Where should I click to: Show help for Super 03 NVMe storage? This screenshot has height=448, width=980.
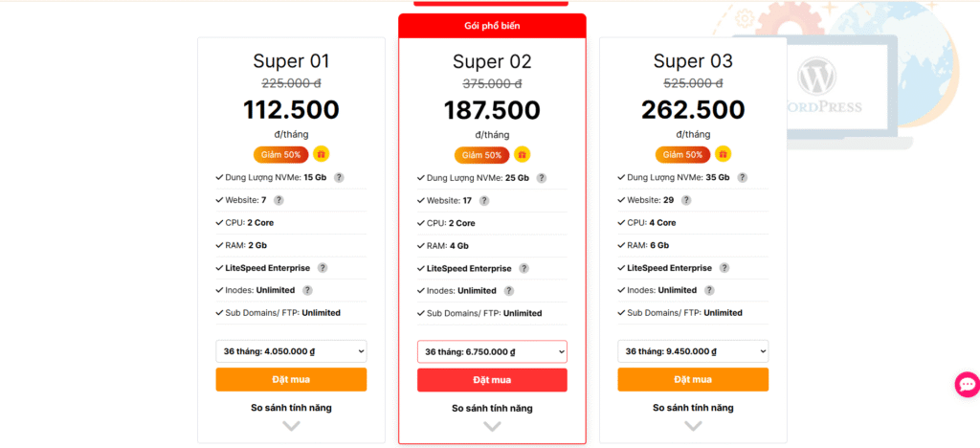pos(743,178)
